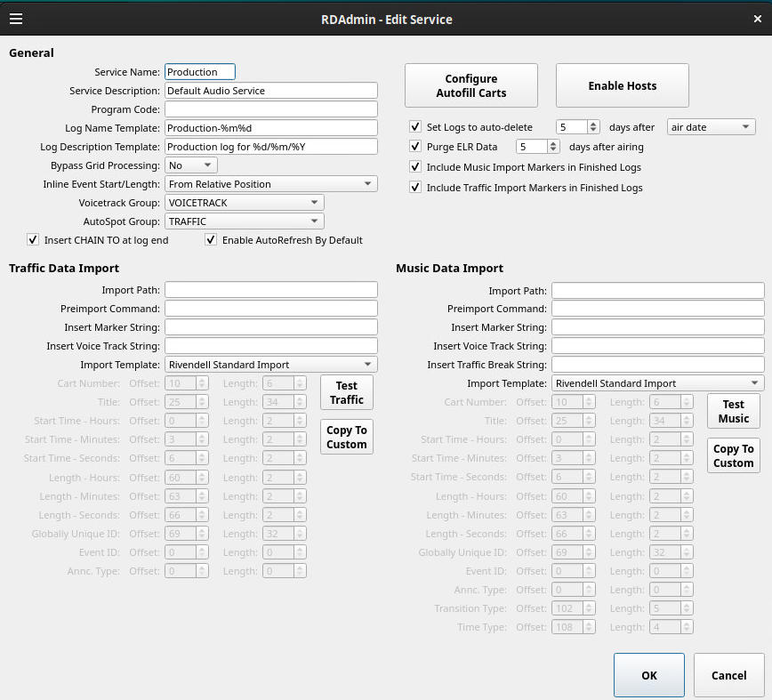Viewport: 772px width, 700px height.
Task: Increase auto-delete days spinner value
Action: (593, 124)
